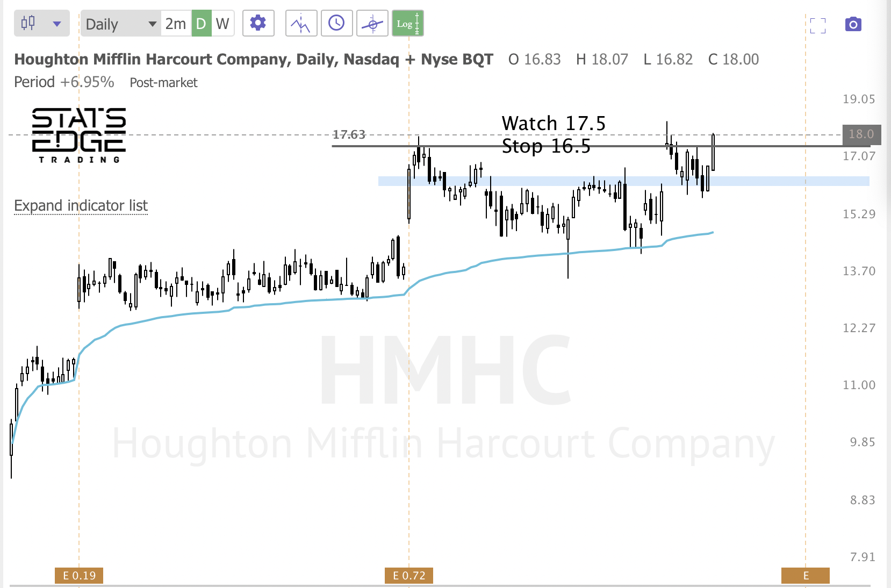
Task: Click the 18.0 current price label
Action: 861,134
